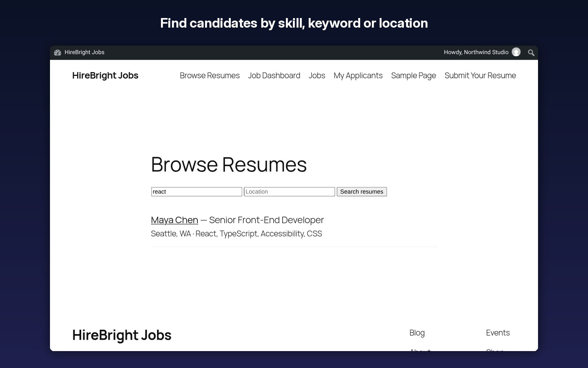Click the Northwind Studio avatar icon
Viewport: 588px width, 368px height.
pos(516,52)
